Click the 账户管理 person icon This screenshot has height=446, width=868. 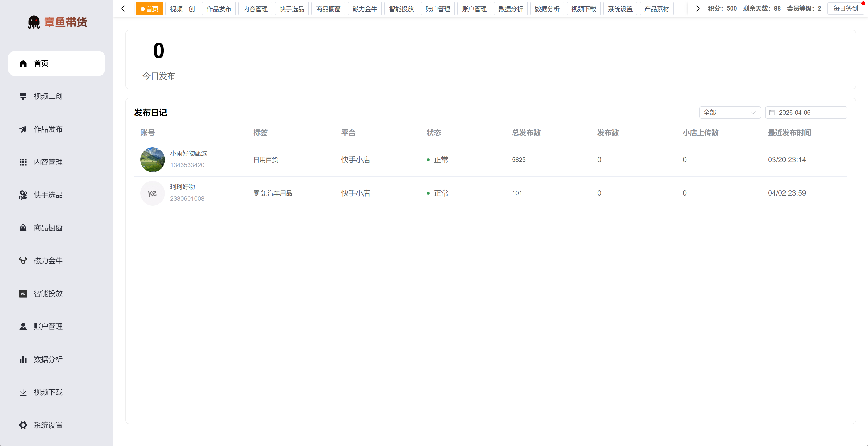pos(23,327)
